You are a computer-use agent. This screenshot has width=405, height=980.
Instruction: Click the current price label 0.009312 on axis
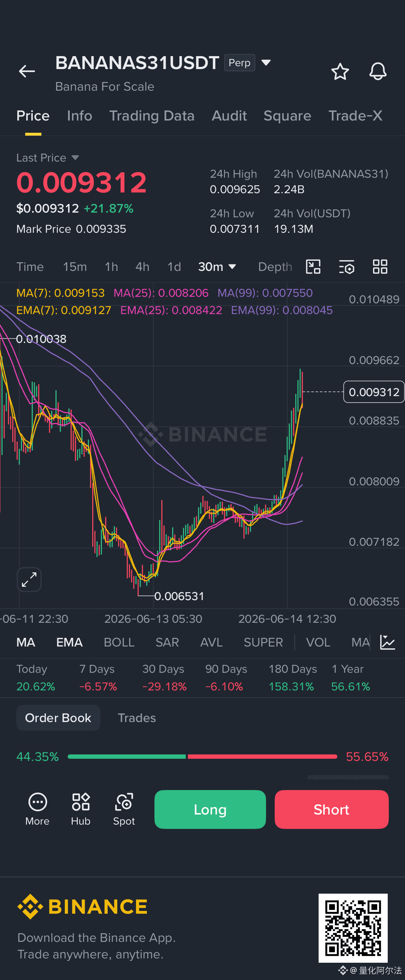point(374,391)
